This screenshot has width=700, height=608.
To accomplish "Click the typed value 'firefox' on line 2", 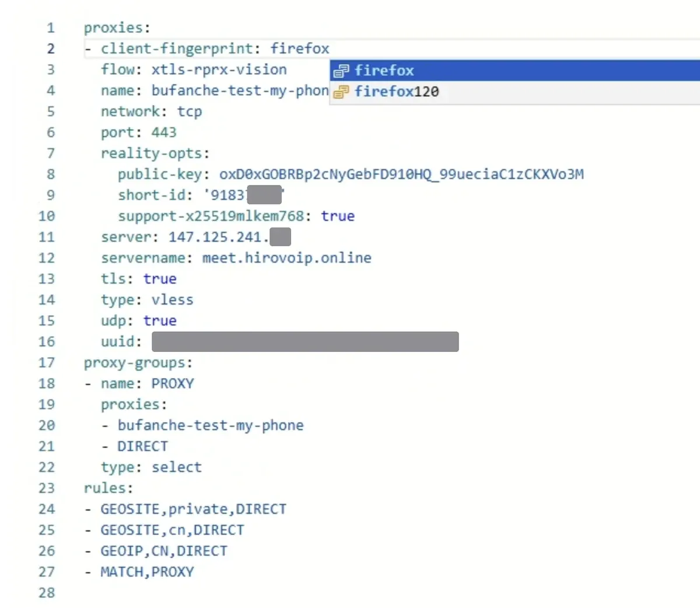I will tap(300, 48).
